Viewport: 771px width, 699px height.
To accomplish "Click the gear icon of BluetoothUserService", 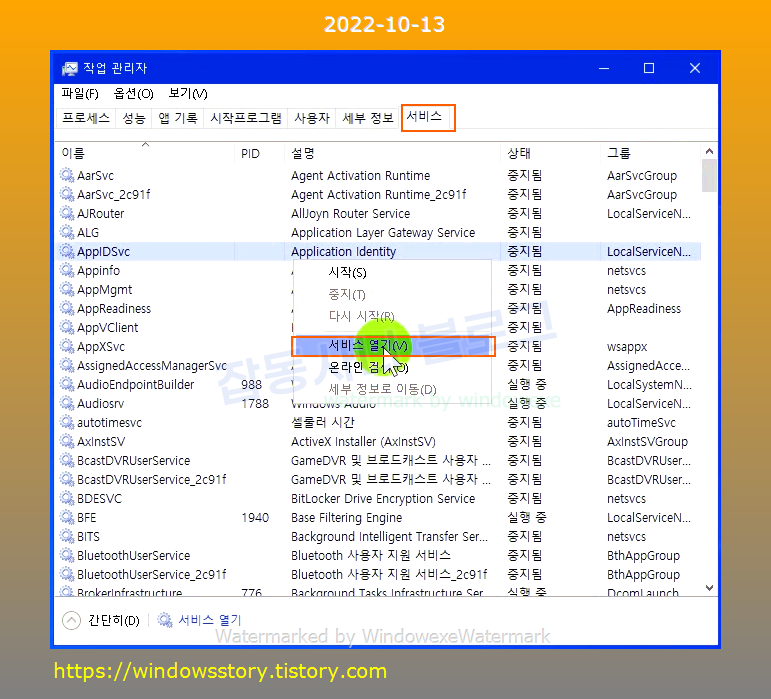I will click(x=67, y=555).
